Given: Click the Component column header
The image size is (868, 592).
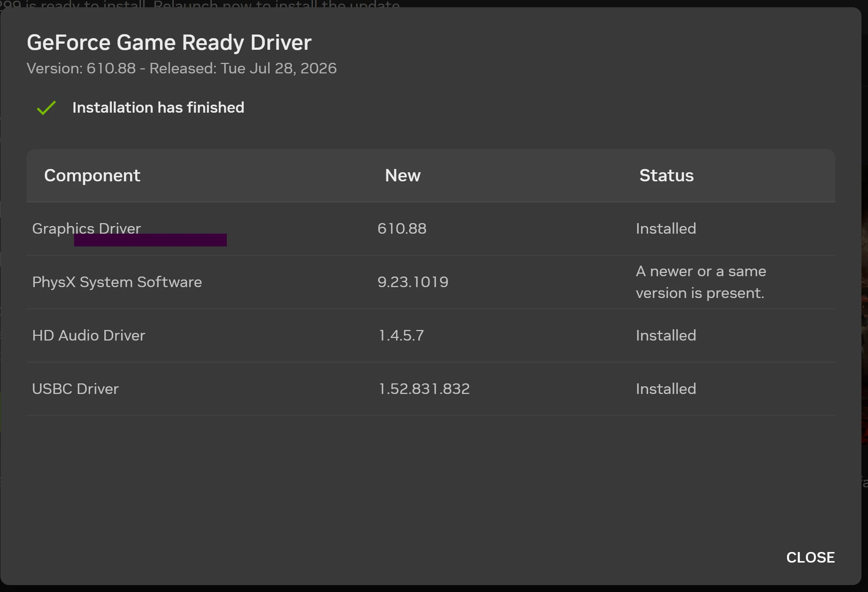Looking at the screenshot, I should [x=92, y=176].
